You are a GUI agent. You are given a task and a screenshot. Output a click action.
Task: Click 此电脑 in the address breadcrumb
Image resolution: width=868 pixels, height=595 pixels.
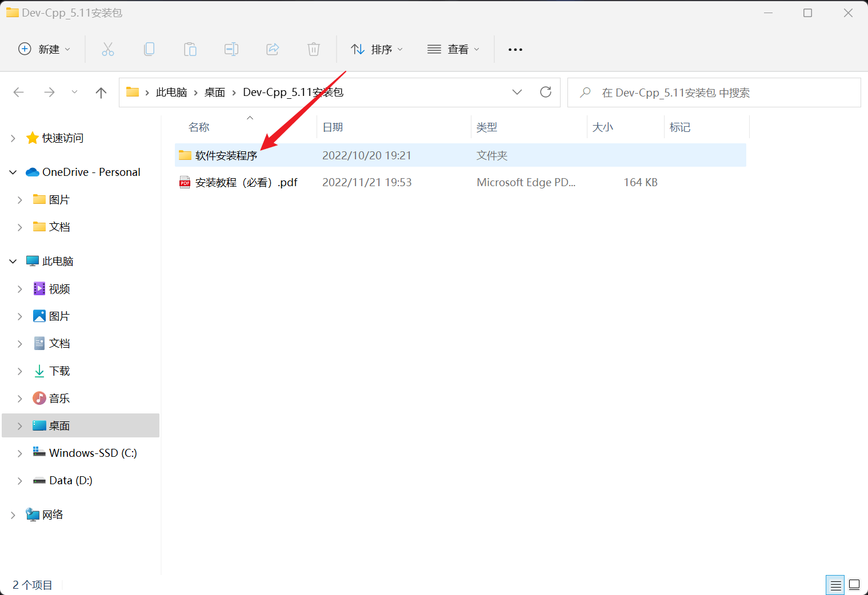click(171, 93)
